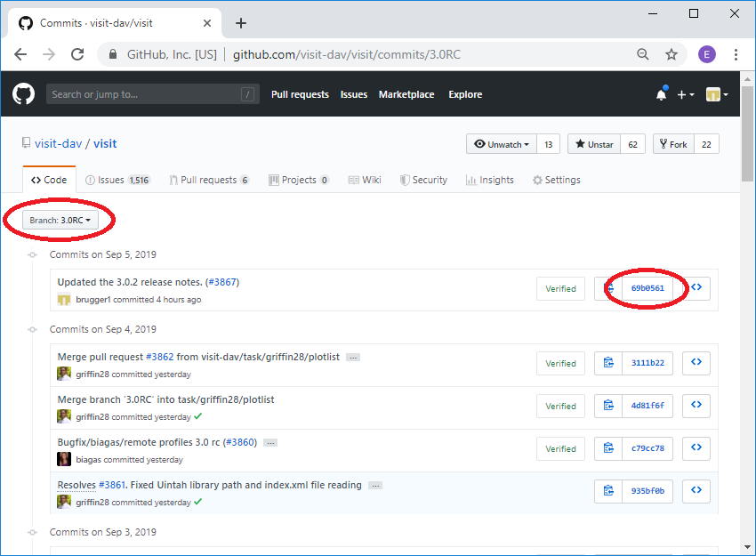This screenshot has height=556, width=756.
Task: Open the Unwatch dropdown
Action: tap(502, 144)
